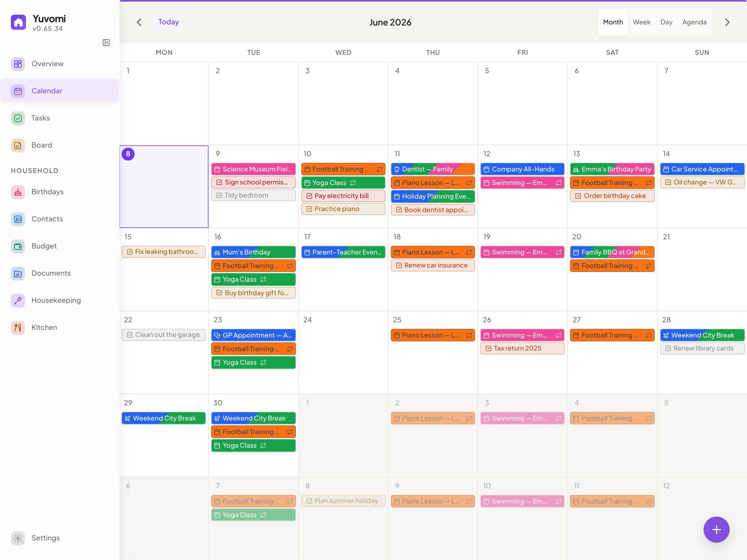
Task: Click the Calendar sidebar icon
Action: (18, 91)
